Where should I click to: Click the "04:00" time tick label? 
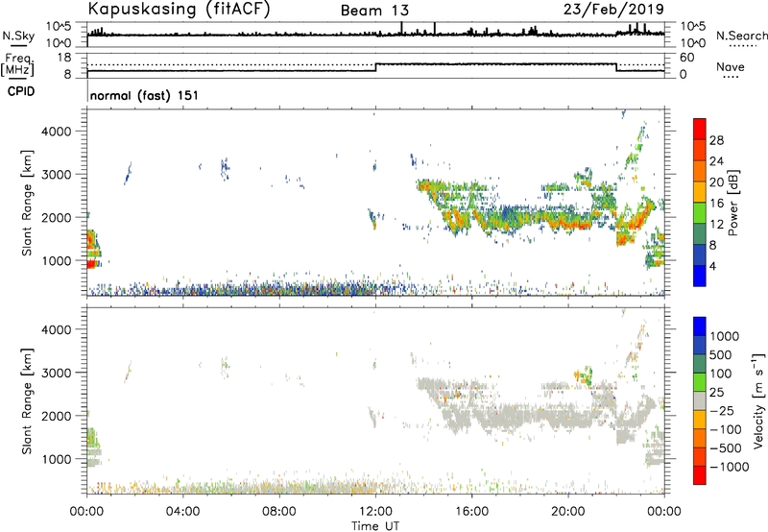coord(182,512)
